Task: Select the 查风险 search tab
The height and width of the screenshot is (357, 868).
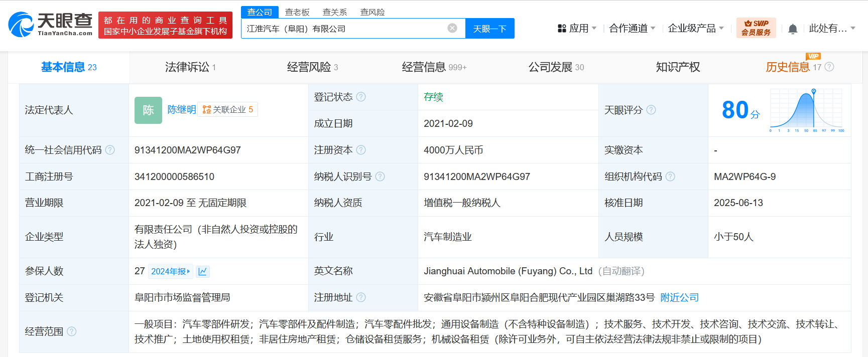Action: tap(373, 12)
